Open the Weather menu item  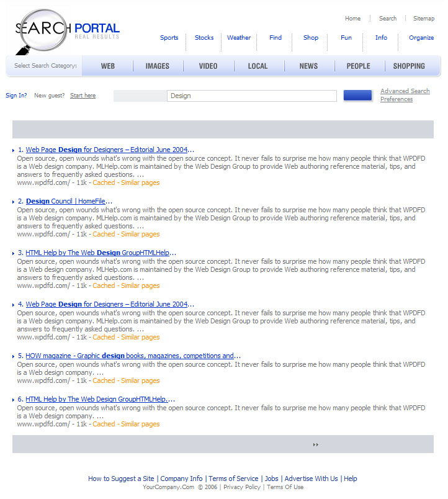point(239,38)
